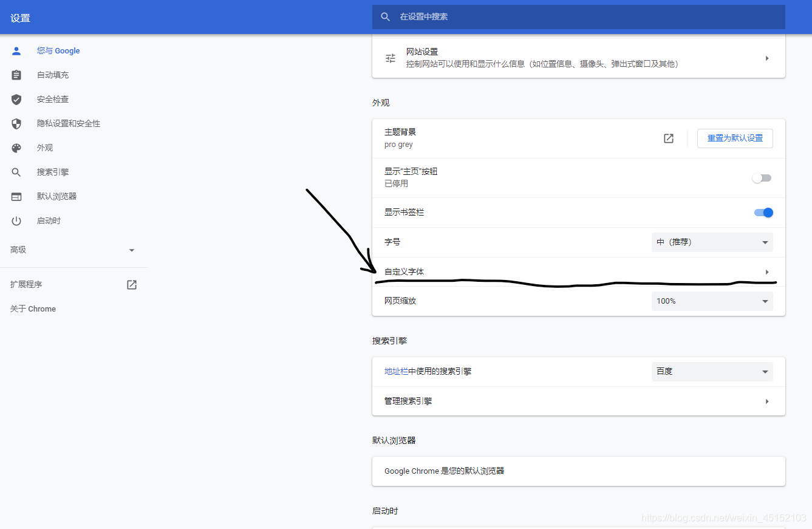The image size is (812, 529).
Task: Open 网站设置 via its right arrow
Action: click(767, 58)
